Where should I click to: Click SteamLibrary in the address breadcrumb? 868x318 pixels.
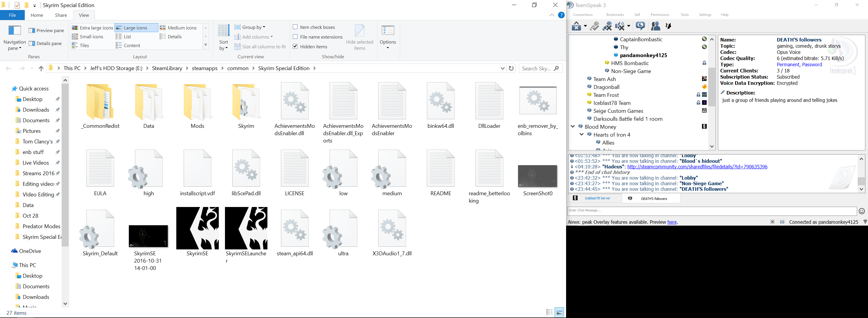167,68
